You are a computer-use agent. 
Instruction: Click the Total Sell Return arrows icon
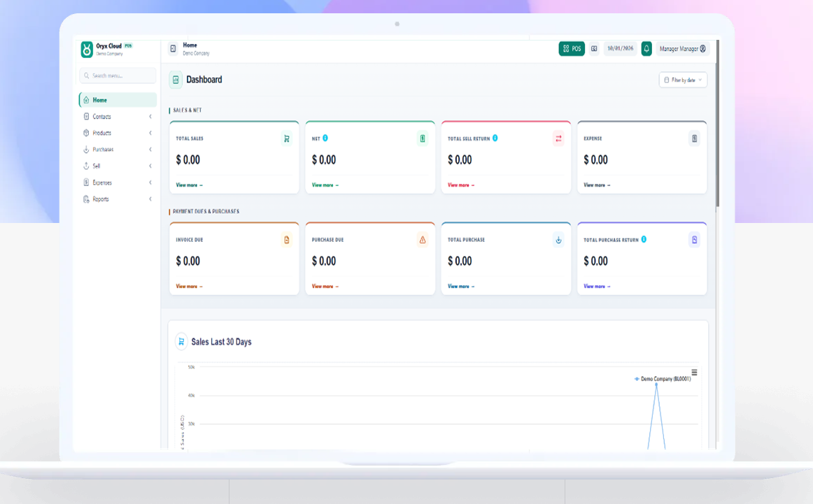[558, 139]
